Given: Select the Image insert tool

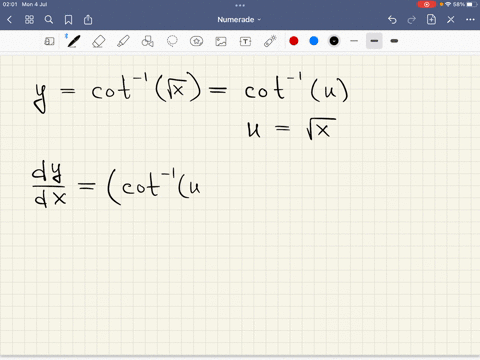Looking at the screenshot, I should click(x=221, y=41).
